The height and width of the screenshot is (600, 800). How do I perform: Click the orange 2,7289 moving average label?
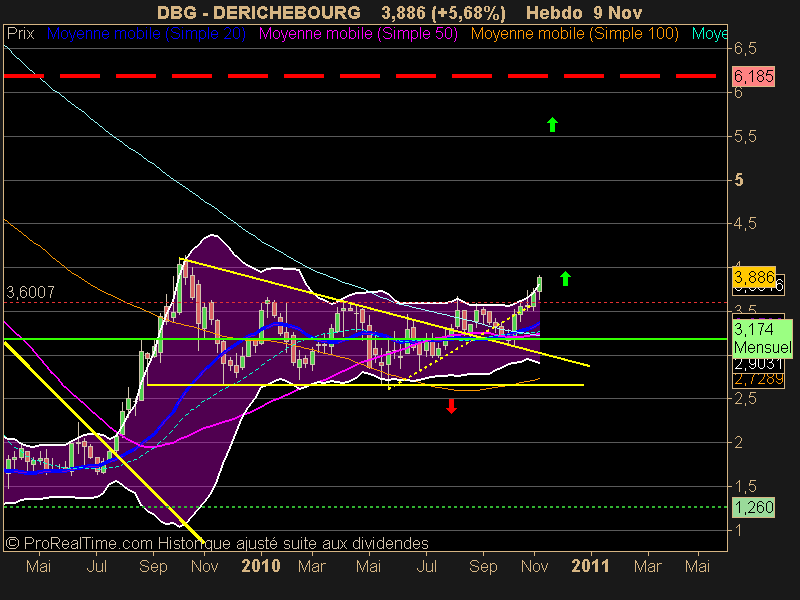(x=758, y=380)
